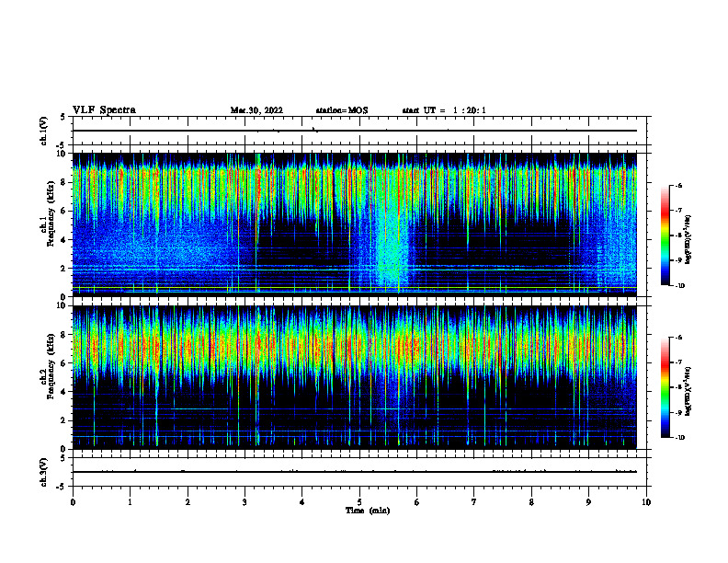728x563 pixels.
Task: Click the "8" tick on the time axis
Action: pyautogui.click(x=531, y=502)
